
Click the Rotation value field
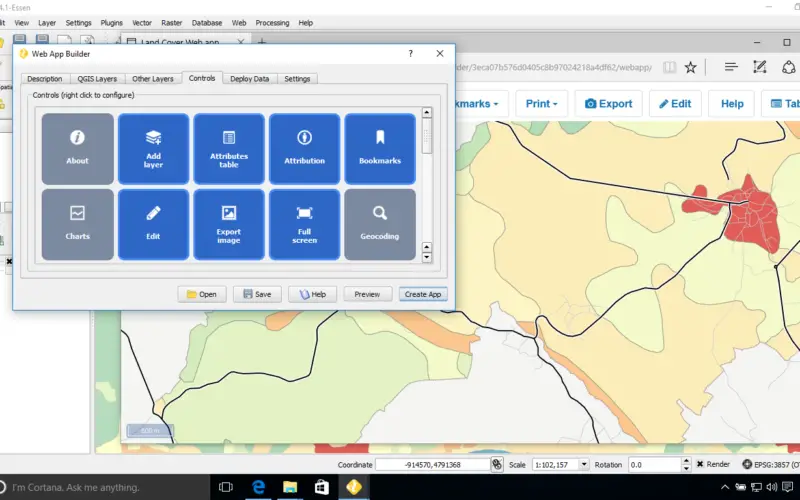tap(655, 465)
